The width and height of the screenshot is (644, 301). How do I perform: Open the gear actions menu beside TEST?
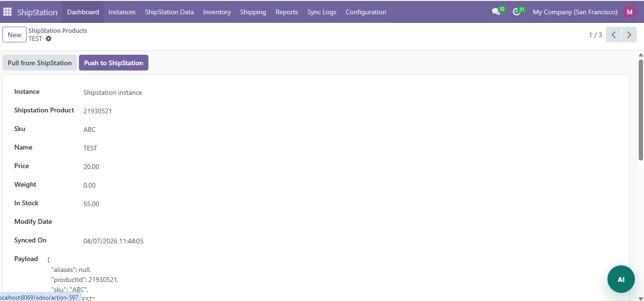49,39
